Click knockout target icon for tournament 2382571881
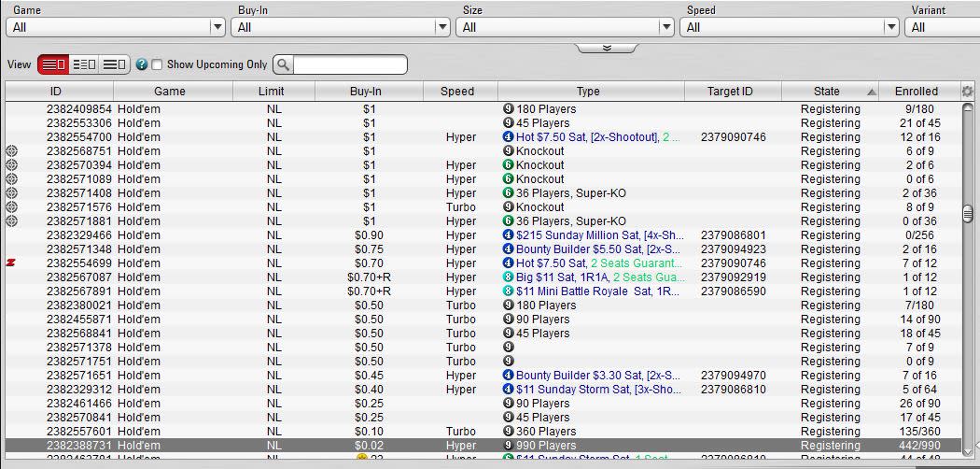 click(11, 220)
